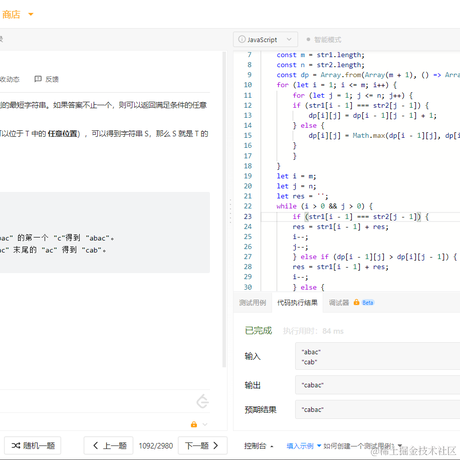Click code line 21 let res
The height and width of the screenshot is (460, 460).
302,196
